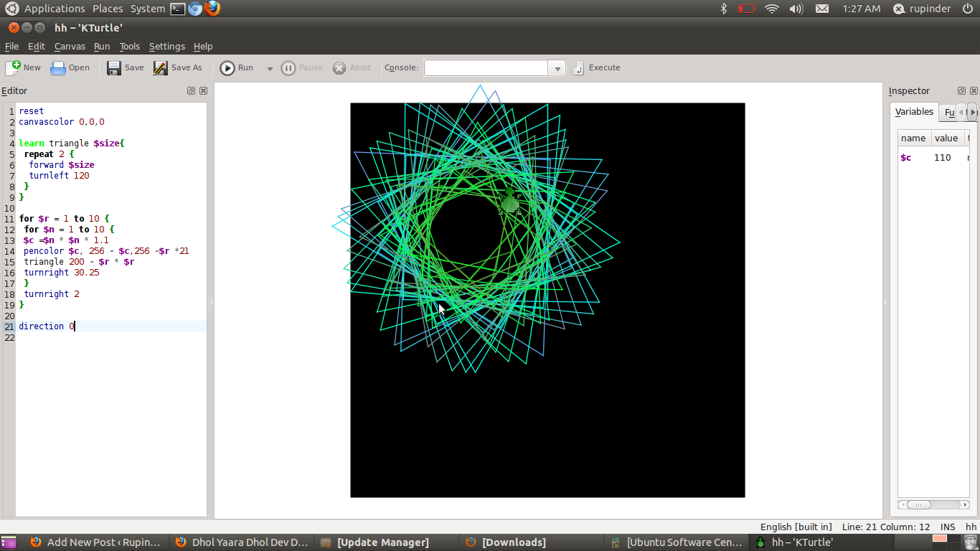Click the Abort toolbar button
This screenshot has width=980, height=551.
[x=352, y=68]
